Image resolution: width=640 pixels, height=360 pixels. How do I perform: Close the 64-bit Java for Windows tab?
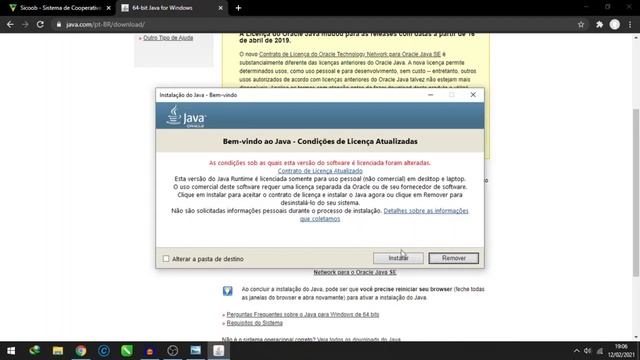pos(220,8)
